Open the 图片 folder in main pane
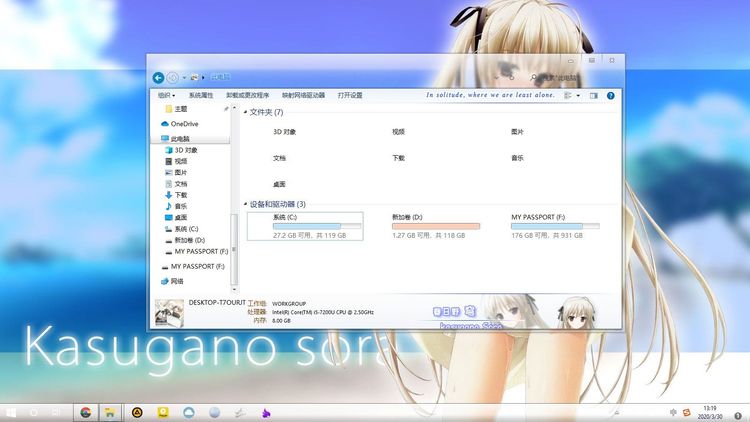 click(x=517, y=132)
